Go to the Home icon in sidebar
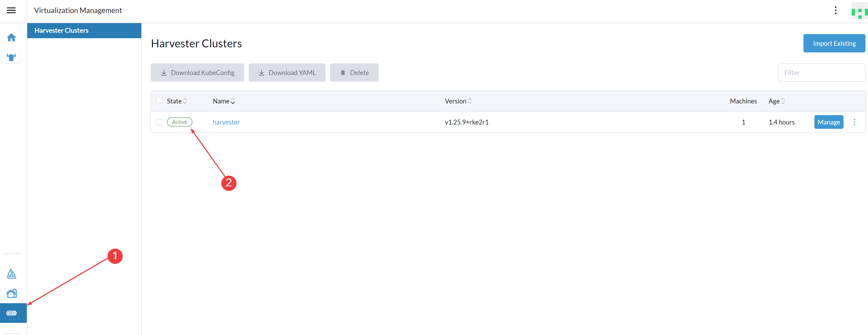Screen dimensions: 868x335 click(11, 37)
